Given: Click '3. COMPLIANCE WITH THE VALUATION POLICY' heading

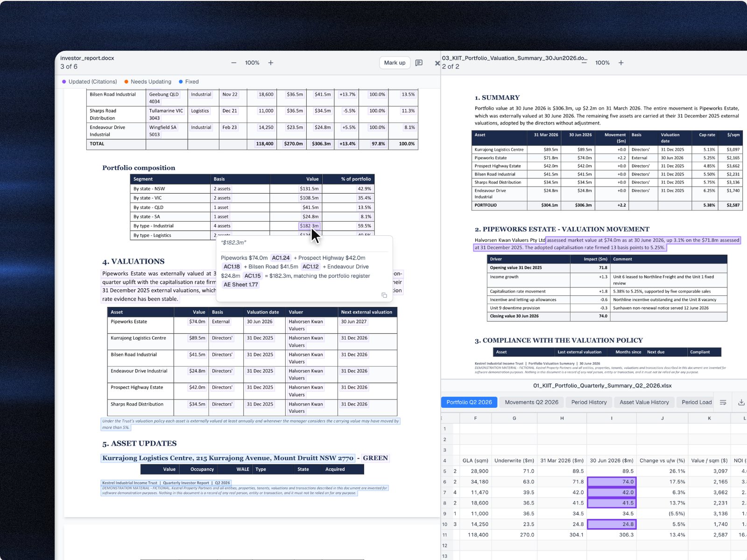Looking at the screenshot, I should (559, 340).
